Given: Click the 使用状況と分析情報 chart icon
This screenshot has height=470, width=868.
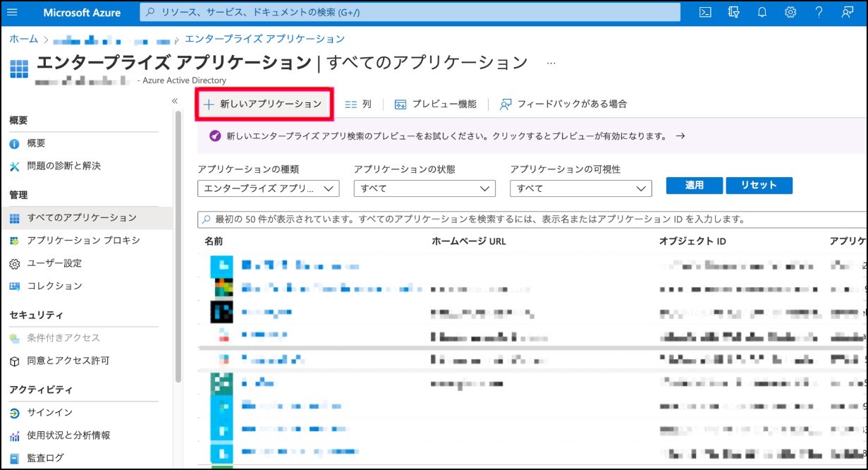Looking at the screenshot, I should tap(15, 435).
